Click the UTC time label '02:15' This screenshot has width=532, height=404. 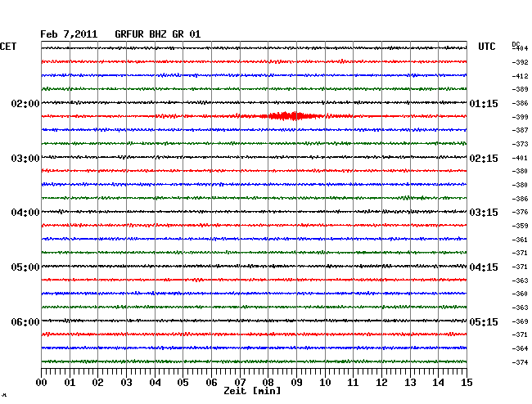click(484, 159)
